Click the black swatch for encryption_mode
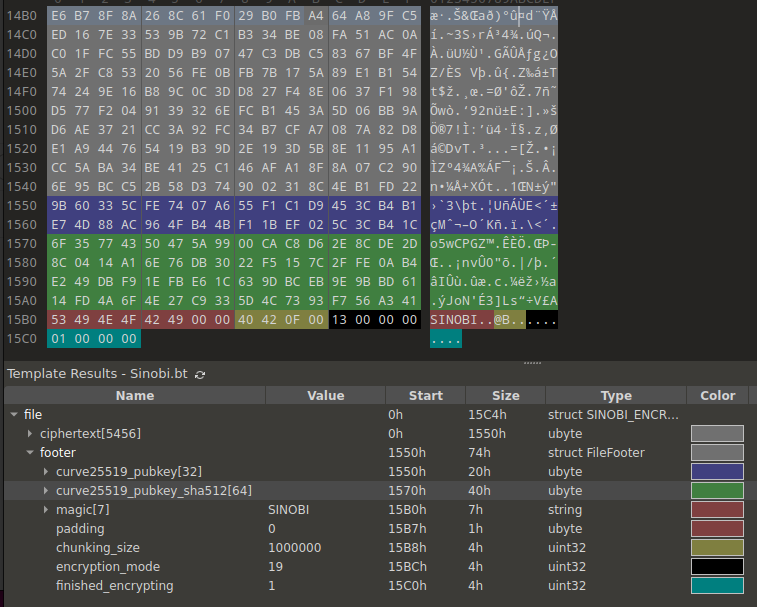 [717, 566]
